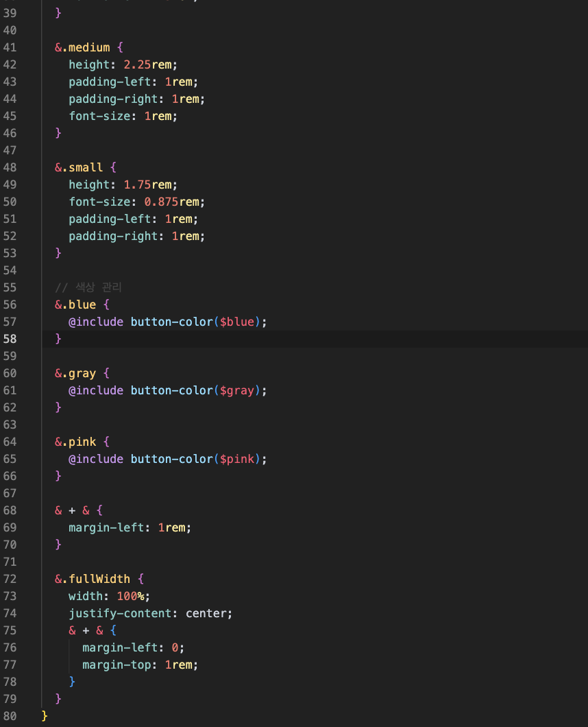The height and width of the screenshot is (727, 588).
Task: Click the Korean comment on line 55
Action: click(88, 287)
